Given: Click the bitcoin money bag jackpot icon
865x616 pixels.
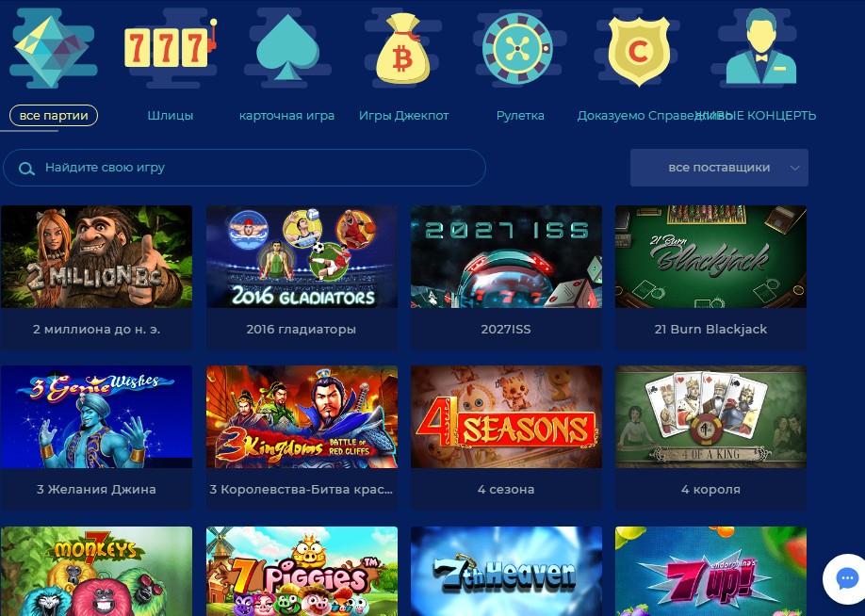Looking at the screenshot, I should pyautogui.click(x=402, y=49).
